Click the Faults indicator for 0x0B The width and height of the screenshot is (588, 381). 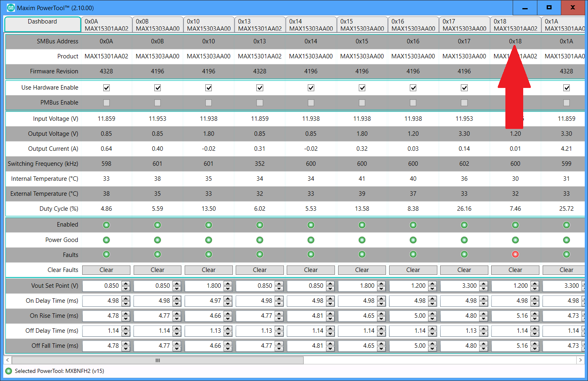158,255
